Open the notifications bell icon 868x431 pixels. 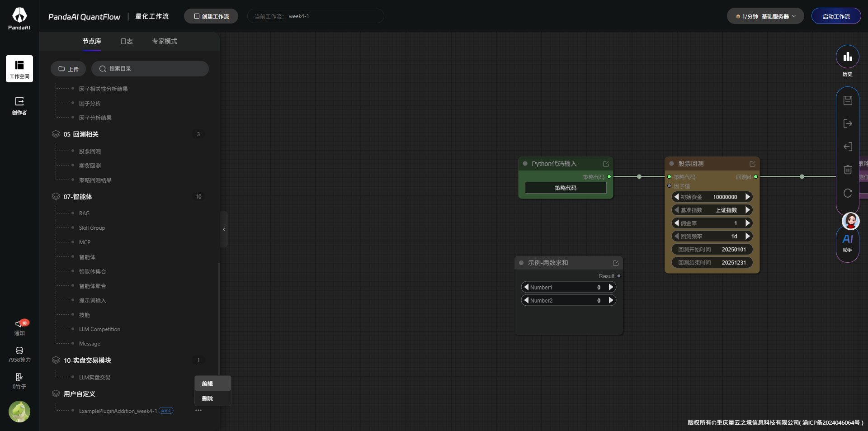(19, 324)
